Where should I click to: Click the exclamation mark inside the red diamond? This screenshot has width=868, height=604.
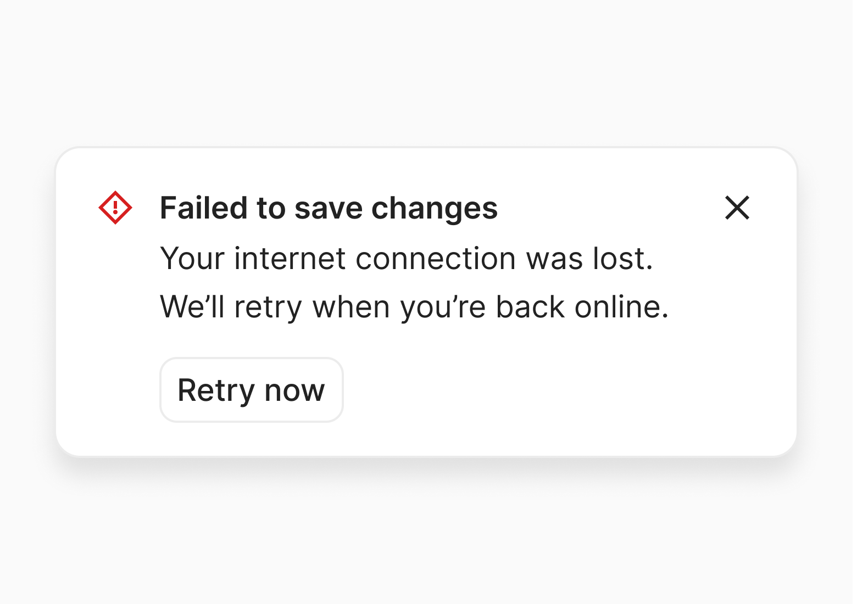(x=115, y=207)
